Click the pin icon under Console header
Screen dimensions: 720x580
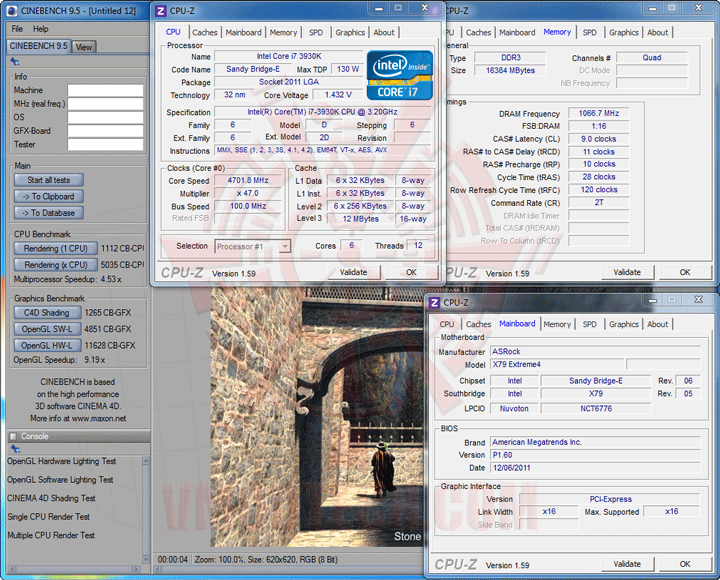click(x=15, y=450)
